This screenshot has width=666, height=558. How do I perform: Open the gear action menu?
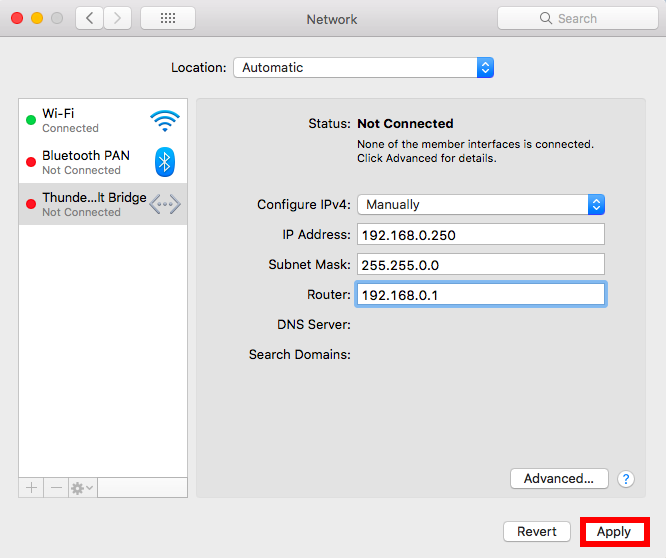(x=82, y=488)
